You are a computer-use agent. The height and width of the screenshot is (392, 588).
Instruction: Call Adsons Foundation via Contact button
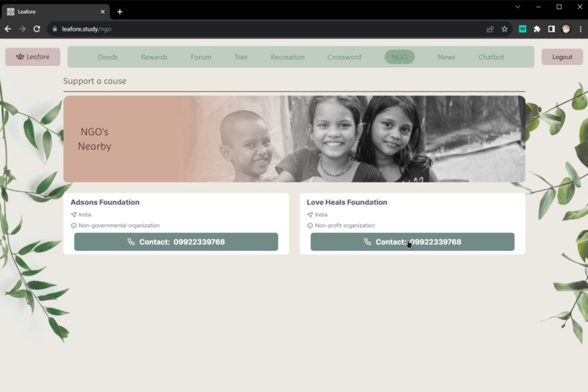(x=177, y=242)
